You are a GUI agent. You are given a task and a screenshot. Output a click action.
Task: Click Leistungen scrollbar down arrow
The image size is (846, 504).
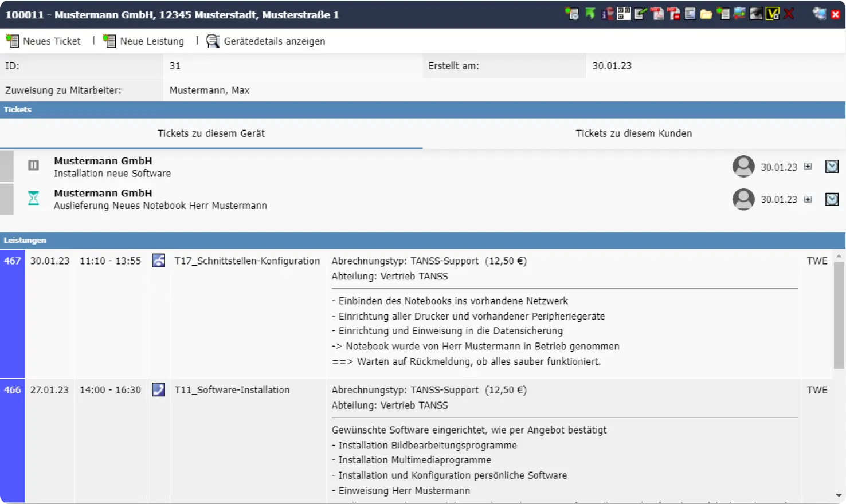point(839,495)
